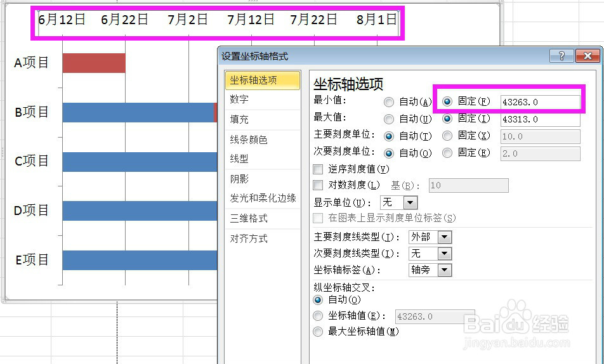This screenshot has height=364, width=604.
Task: Open the 数字 category
Action: [x=262, y=100]
